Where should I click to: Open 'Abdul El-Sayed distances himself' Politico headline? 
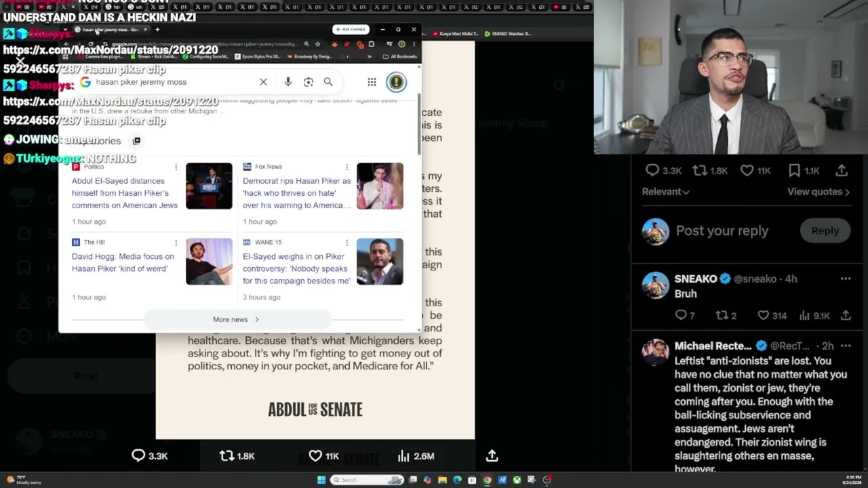coord(125,193)
